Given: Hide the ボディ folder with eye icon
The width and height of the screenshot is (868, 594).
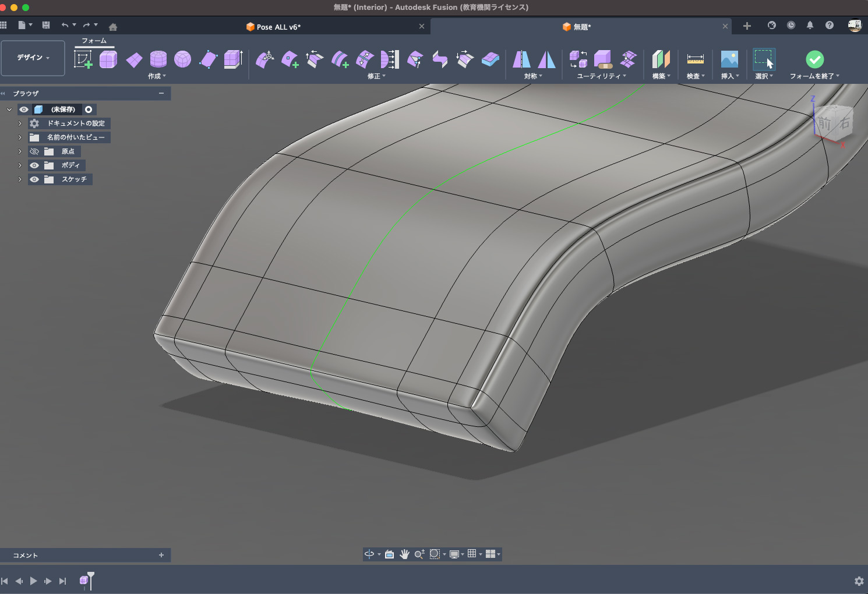Looking at the screenshot, I should click(x=34, y=165).
